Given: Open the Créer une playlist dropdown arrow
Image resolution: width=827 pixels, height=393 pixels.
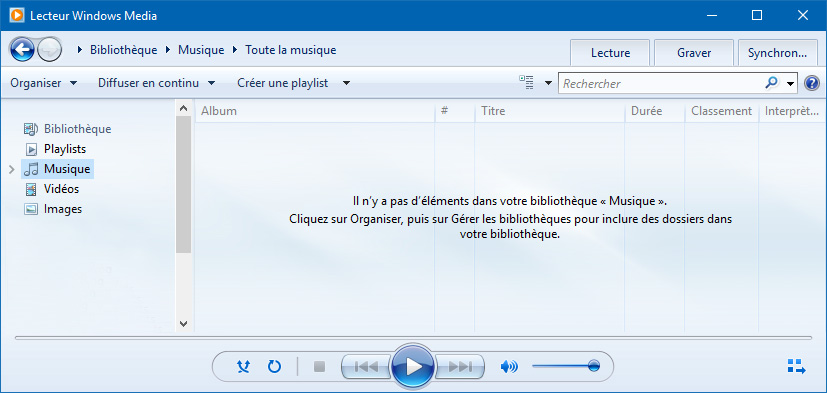Looking at the screenshot, I should tap(346, 83).
